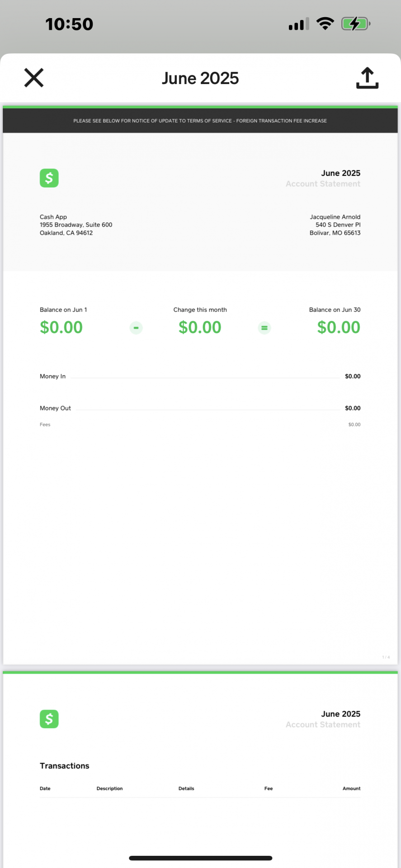401x868 pixels.
Task: Tap the Change this month amount
Action: click(x=200, y=327)
